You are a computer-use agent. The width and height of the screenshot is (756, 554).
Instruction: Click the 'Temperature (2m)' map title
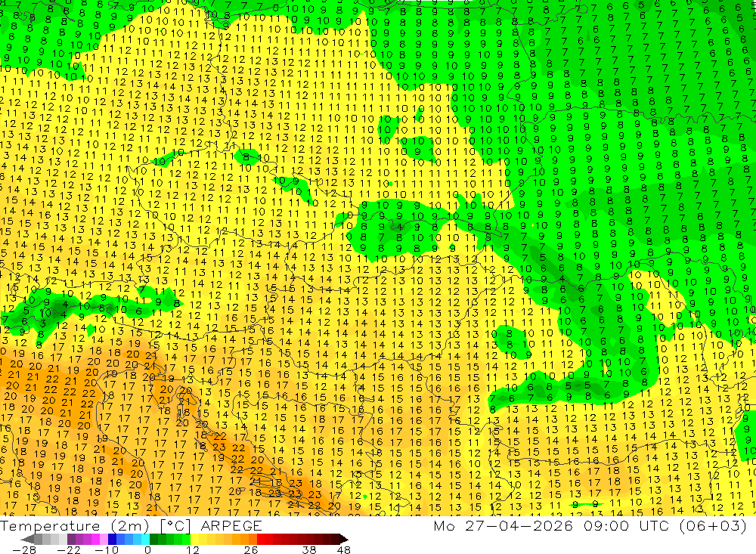[x=75, y=526]
